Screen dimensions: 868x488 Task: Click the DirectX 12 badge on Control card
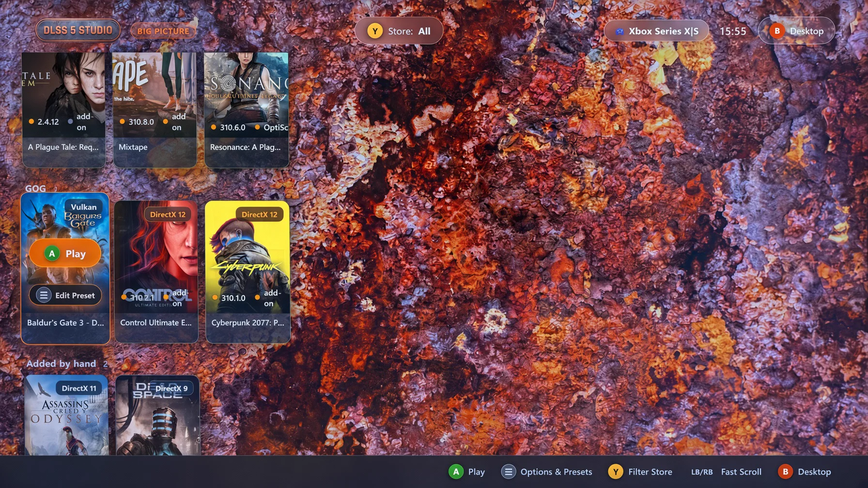pyautogui.click(x=168, y=214)
